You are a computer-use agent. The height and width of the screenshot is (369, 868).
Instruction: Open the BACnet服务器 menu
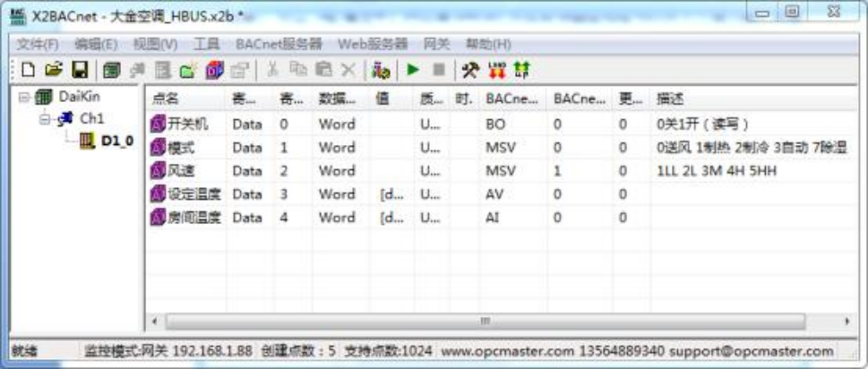click(x=279, y=44)
